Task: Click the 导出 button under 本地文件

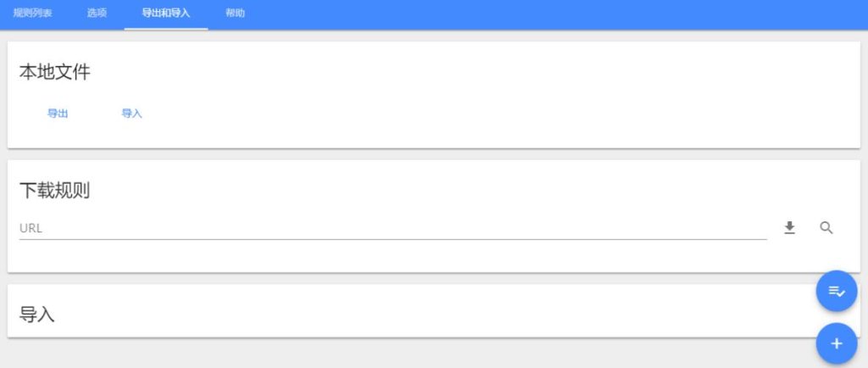Action: coord(58,114)
